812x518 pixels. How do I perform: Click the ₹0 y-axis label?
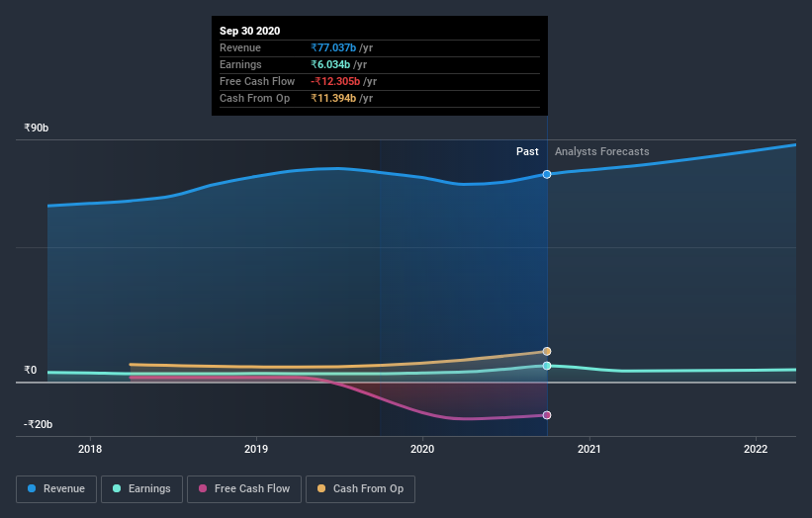(x=31, y=370)
